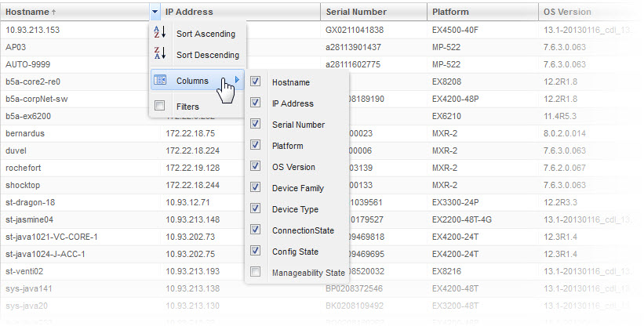Click the IP Address column header
The image size is (644, 326).
(x=189, y=13)
